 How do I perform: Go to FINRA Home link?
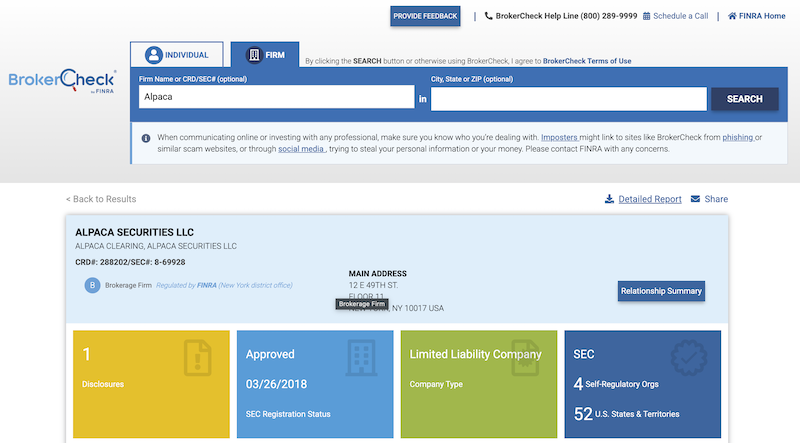(762, 16)
